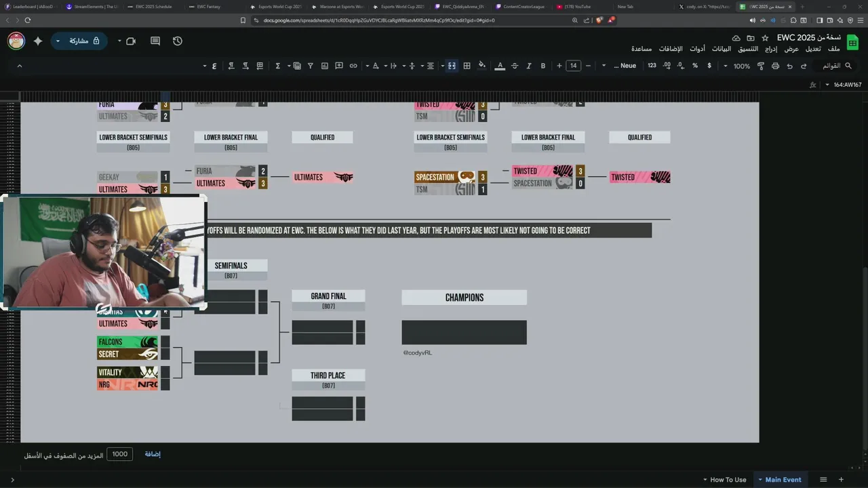Click the rows count field showing 1000
The image size is (868, 488).
(x=119, y=454)
